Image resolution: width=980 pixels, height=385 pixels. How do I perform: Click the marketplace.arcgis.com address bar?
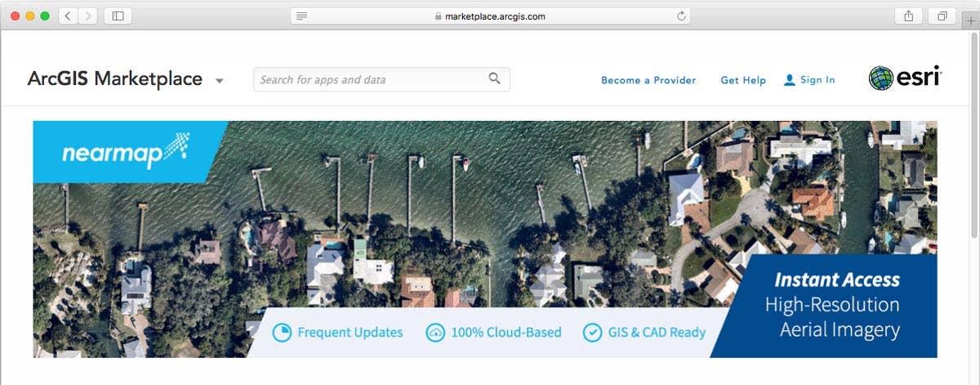click(x=490, y=16)
